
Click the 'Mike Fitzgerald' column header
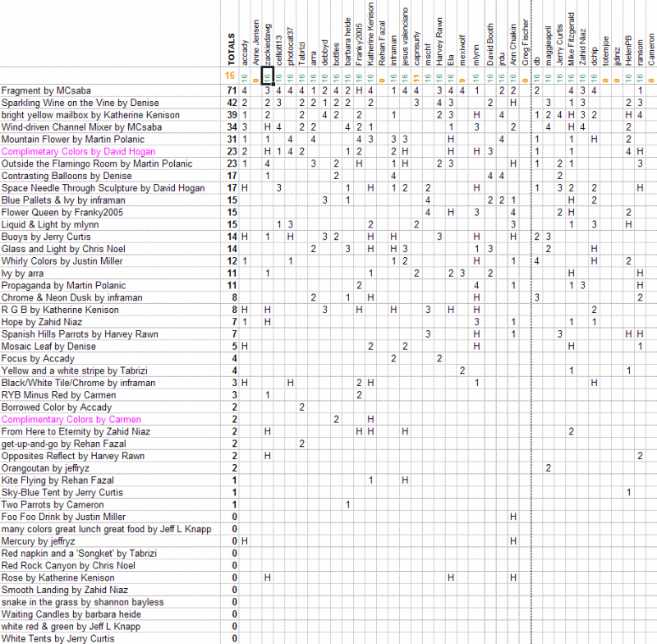(x=571, y=39)
